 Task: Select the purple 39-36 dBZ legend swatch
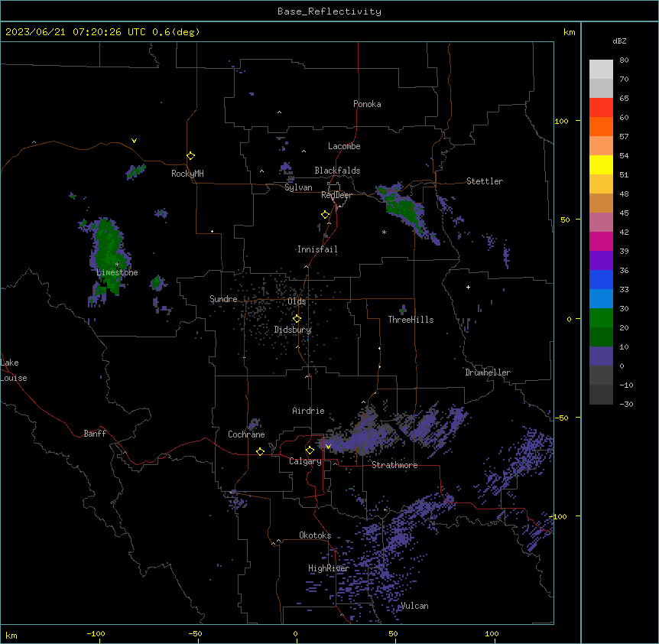point(601,261)
